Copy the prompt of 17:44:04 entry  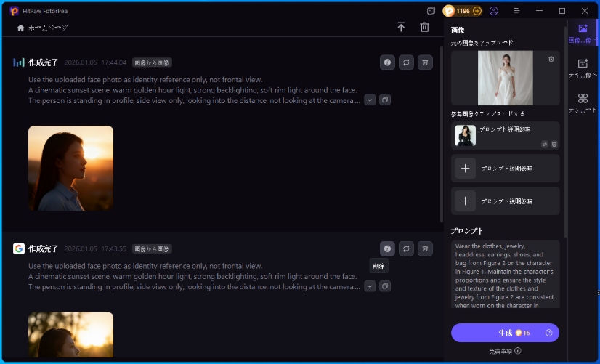pyautogui.click(x=385, y=100)
